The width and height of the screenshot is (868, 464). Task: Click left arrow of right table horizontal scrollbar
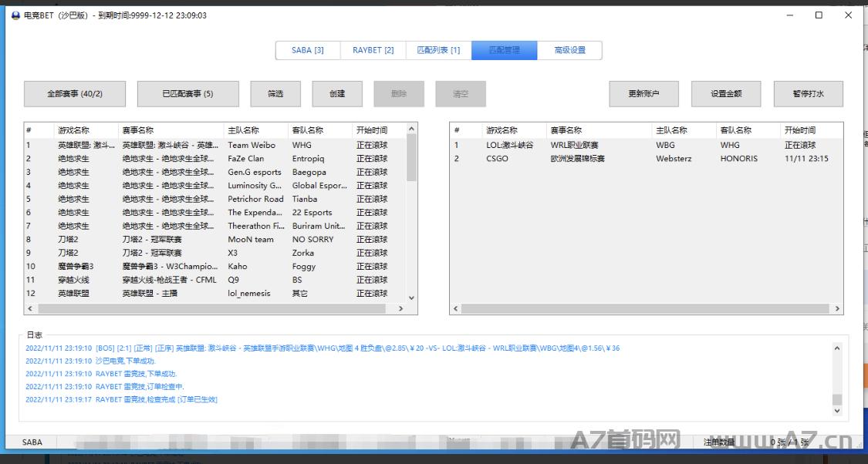coord(456,308)
